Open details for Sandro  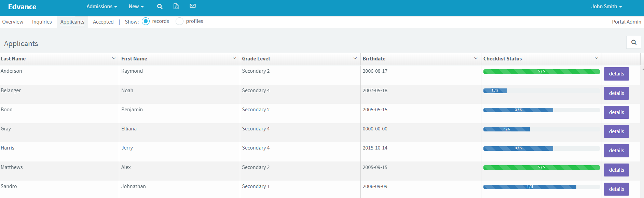coord(616,189)
